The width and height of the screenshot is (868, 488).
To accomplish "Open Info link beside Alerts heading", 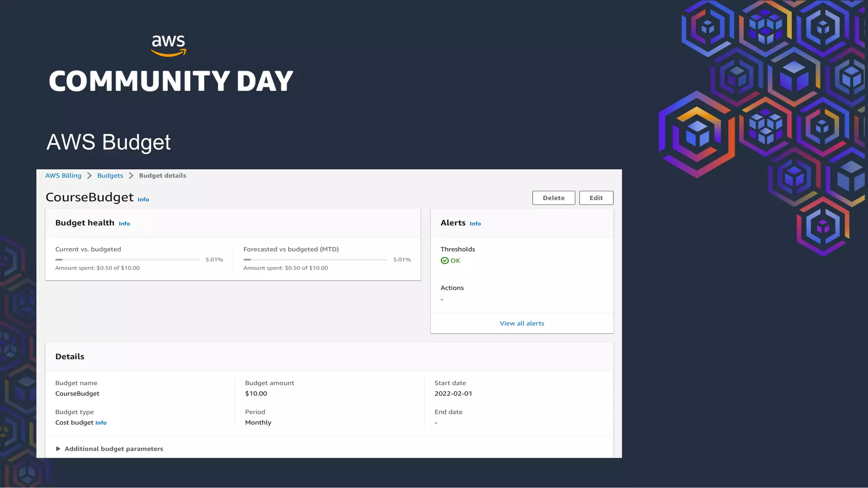I will [x=475, y=224].
